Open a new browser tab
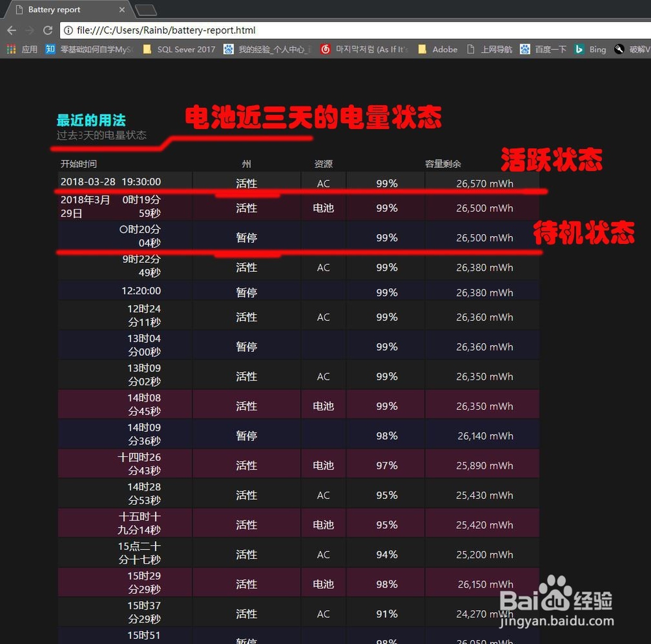Screen dimensions: 651x644 145,9
